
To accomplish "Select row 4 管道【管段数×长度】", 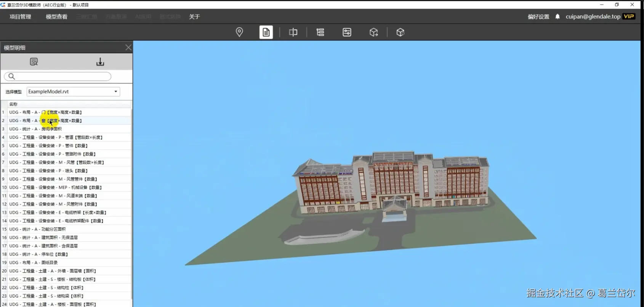I will (66, 137).
